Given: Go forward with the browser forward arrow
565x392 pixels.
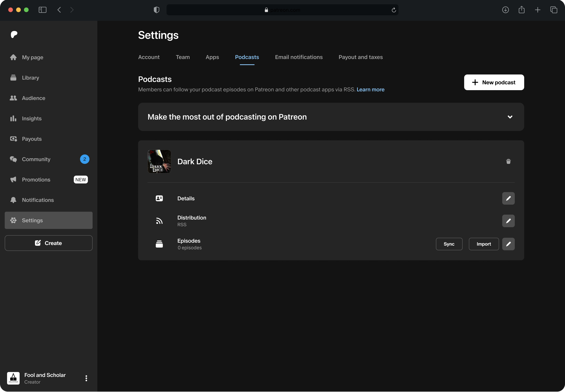Looking at the screenshot, I should coord(72,10).
